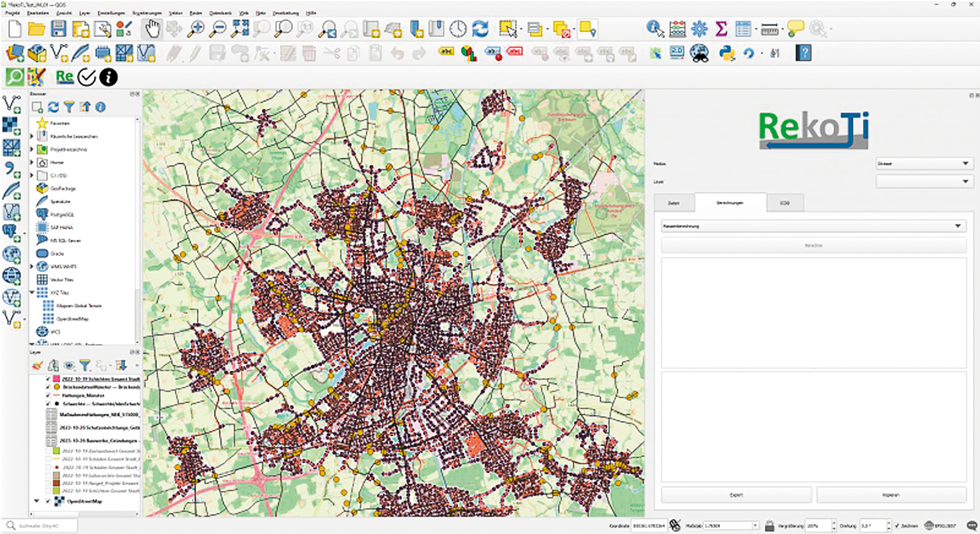The image size is (980, 534).
Task: Click the pink color swatch of Schichten layer
Action: pyautogui.click(x=56, y=379)
